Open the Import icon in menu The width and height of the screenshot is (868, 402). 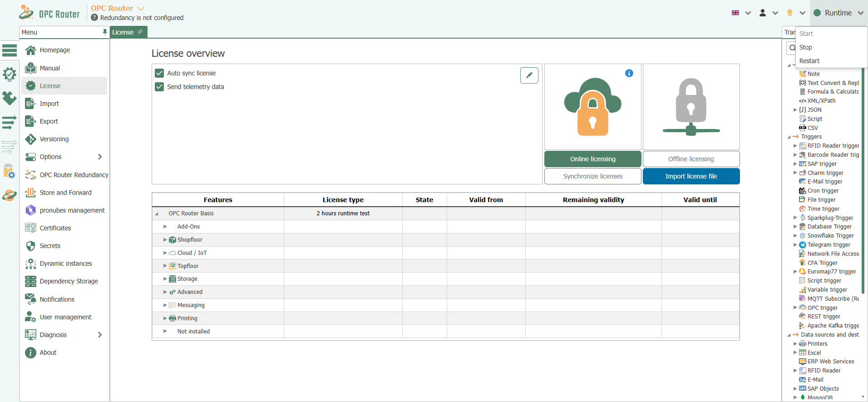(30, 104)
